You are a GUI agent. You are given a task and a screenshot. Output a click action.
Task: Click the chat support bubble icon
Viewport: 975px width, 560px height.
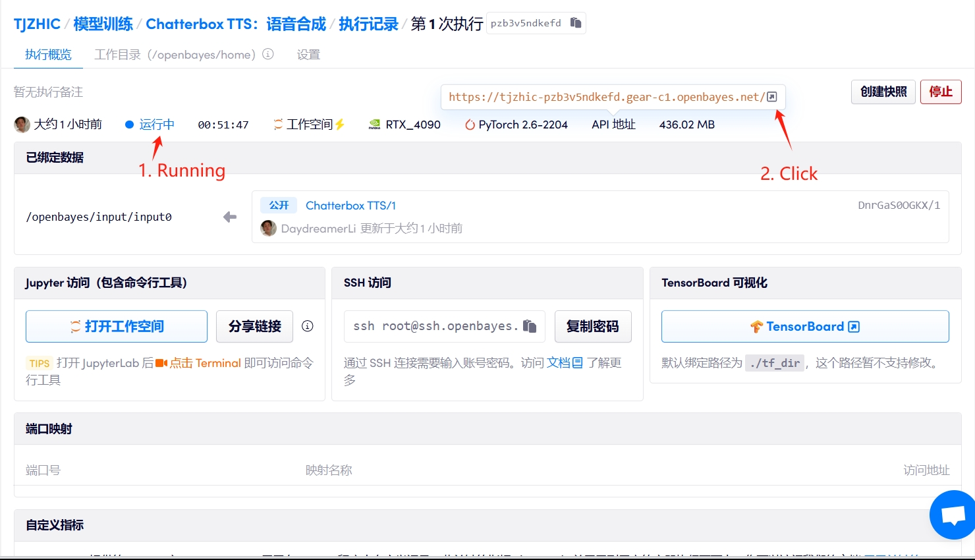coord(953,515)
